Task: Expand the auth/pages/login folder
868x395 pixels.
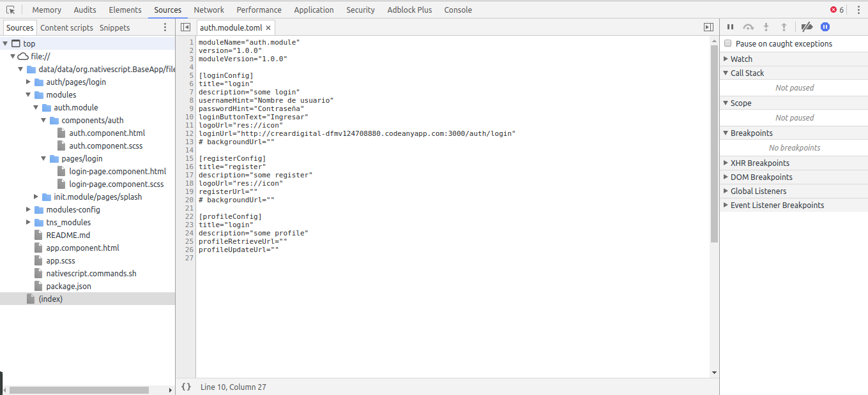Action: click(29, 82)
